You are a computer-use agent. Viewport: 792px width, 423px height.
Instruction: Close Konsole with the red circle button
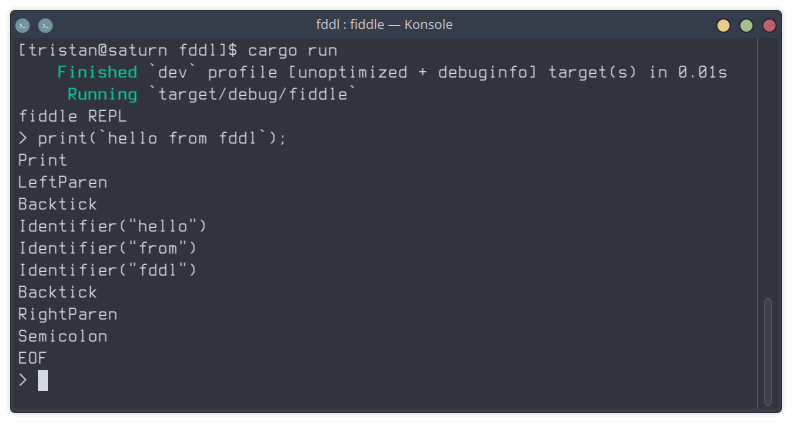click(x=769, y=25)
